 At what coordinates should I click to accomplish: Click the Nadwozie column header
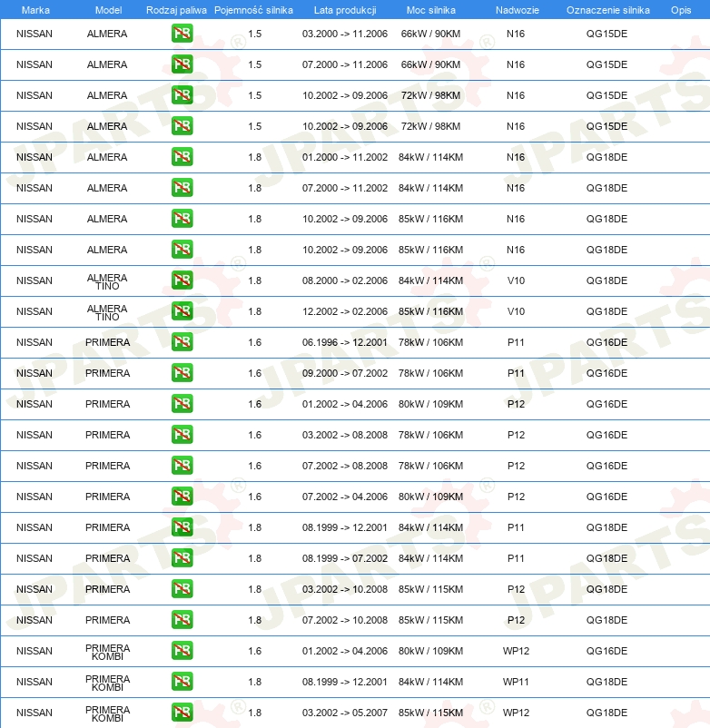click(518, 10)
